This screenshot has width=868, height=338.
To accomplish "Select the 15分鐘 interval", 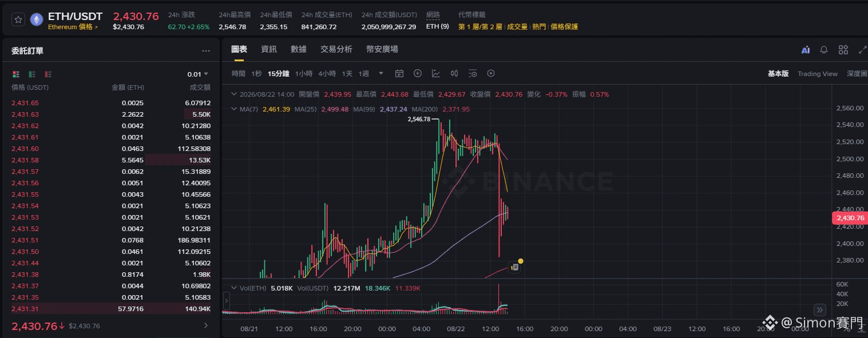I will point(279,74).
